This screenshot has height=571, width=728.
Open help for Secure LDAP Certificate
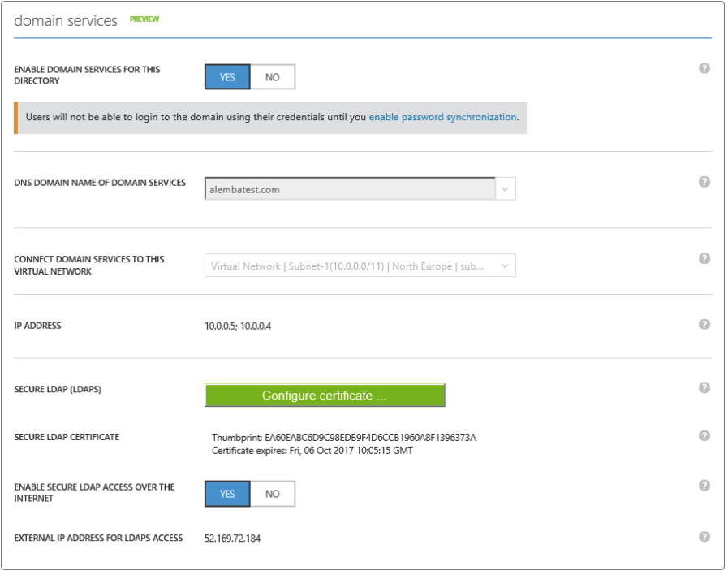tap(704, 436)
